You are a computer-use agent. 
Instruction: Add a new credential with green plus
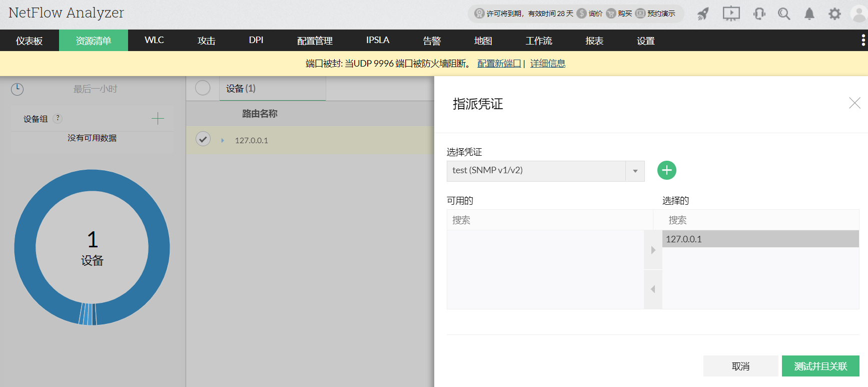(x=666, y=170)
